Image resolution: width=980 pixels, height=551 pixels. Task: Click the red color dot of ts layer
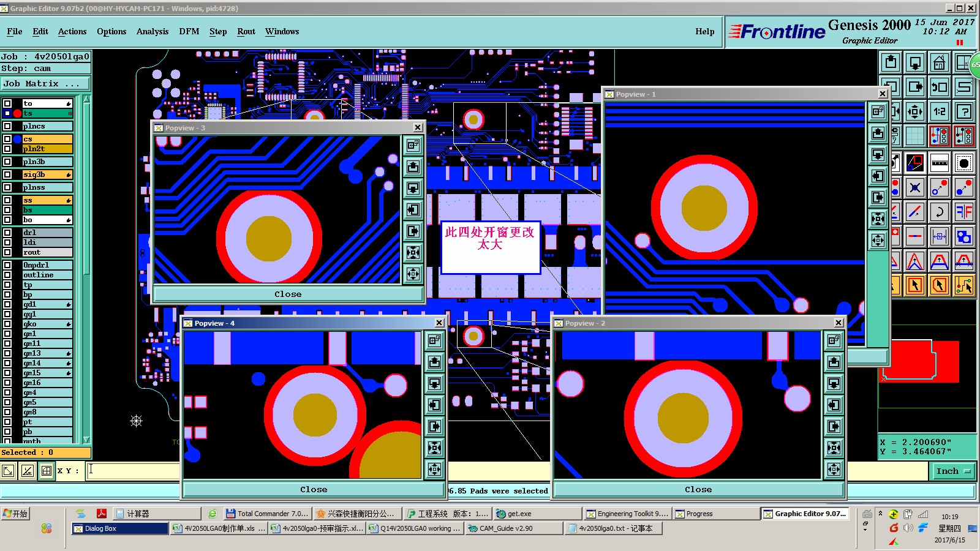[18, 113]
